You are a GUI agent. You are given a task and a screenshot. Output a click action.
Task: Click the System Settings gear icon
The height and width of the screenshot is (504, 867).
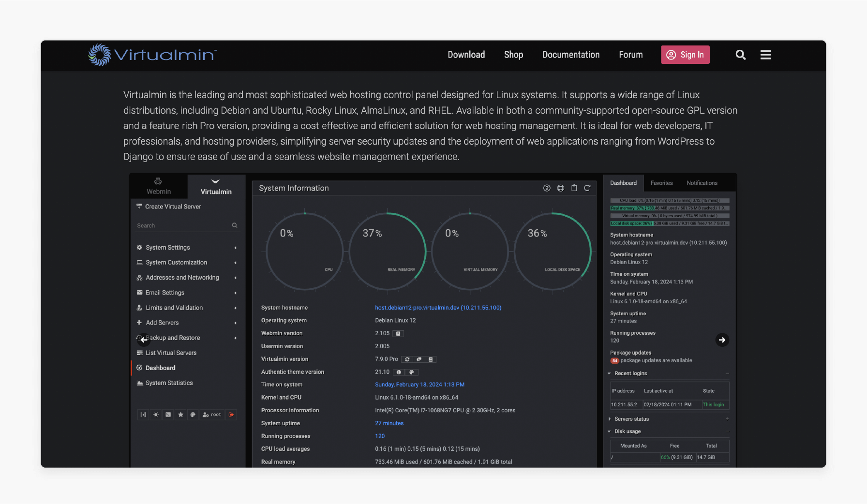pyautogui.click(x=139, y=248)
